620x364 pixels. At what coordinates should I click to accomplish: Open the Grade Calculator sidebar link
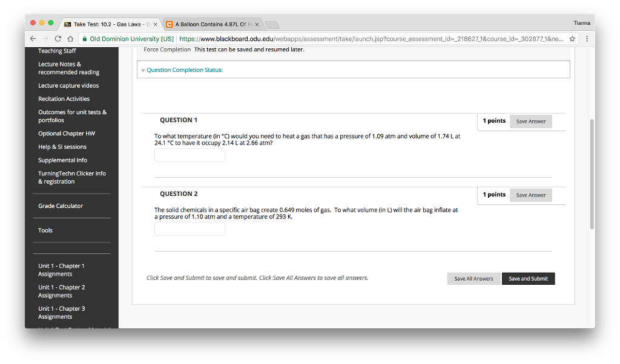click(x=61, y=206)
